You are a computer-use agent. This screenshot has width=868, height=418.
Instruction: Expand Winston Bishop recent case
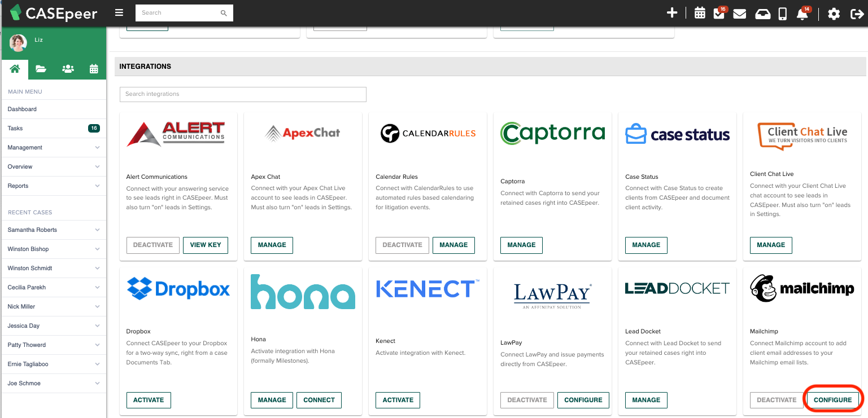[53, 249]
